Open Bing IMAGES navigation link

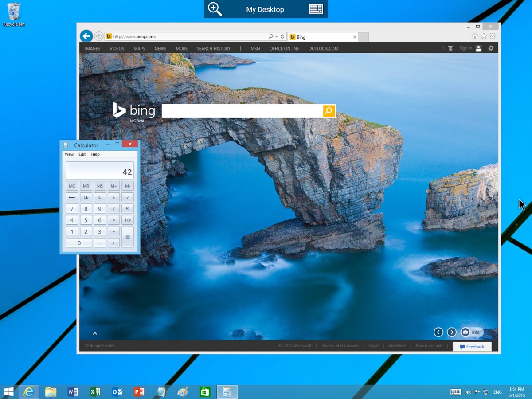click(93, 48)
